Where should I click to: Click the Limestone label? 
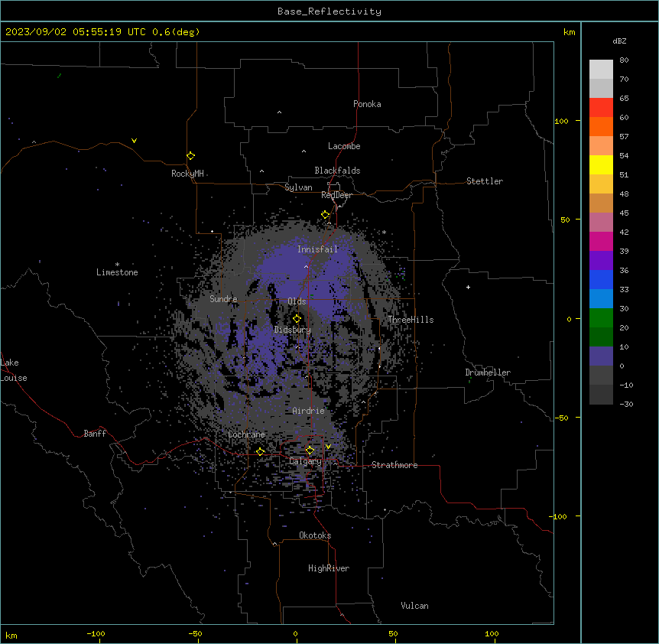pos(117,272)
